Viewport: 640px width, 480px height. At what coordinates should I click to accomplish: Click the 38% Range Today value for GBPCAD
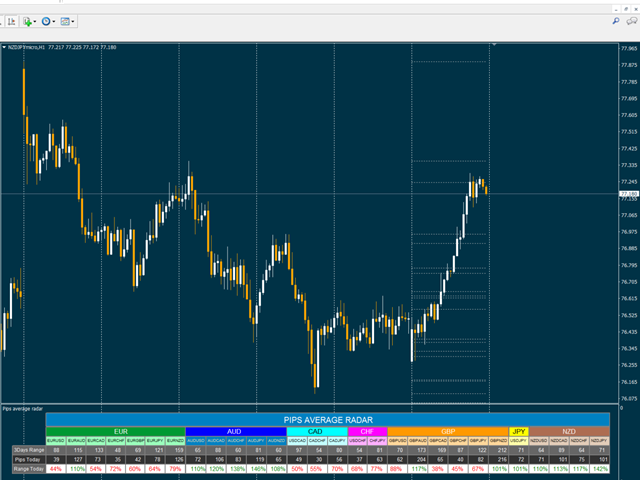tap(438, 469)
